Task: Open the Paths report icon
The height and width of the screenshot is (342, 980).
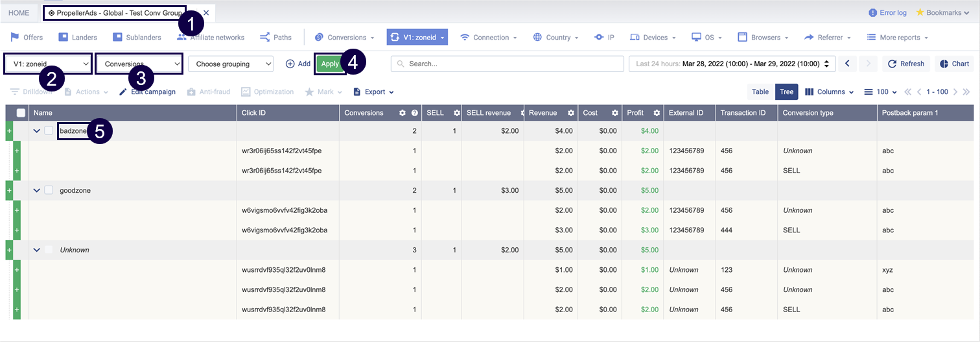Action: point(264,38)
